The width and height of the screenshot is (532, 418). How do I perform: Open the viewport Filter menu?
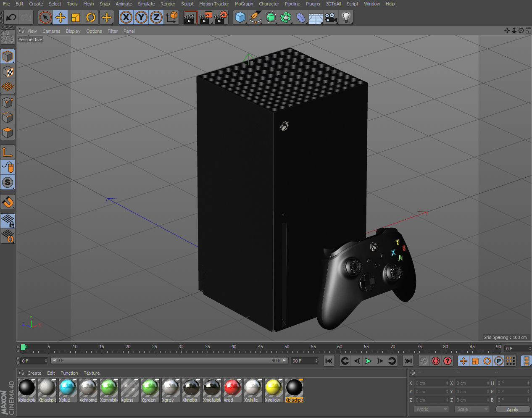click(113, 31)
